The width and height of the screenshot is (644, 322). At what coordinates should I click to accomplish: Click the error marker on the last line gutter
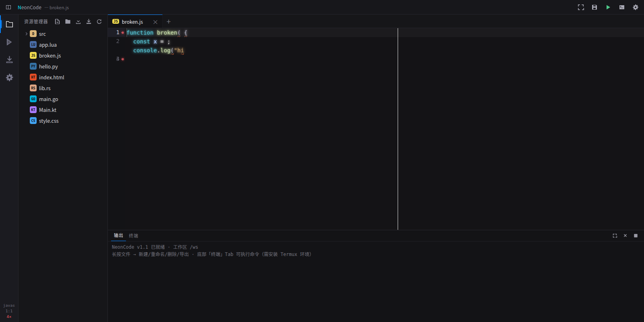point(123,59)
